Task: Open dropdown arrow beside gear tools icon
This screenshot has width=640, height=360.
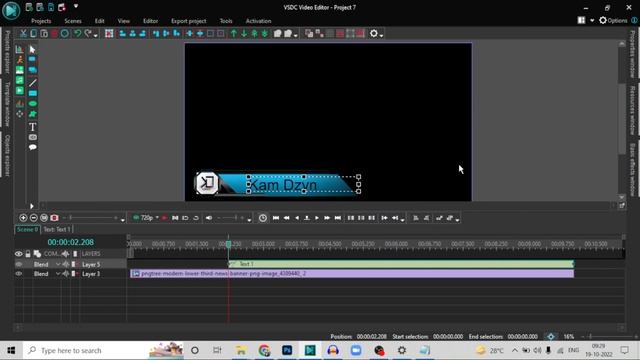Action: coord(381,36)
